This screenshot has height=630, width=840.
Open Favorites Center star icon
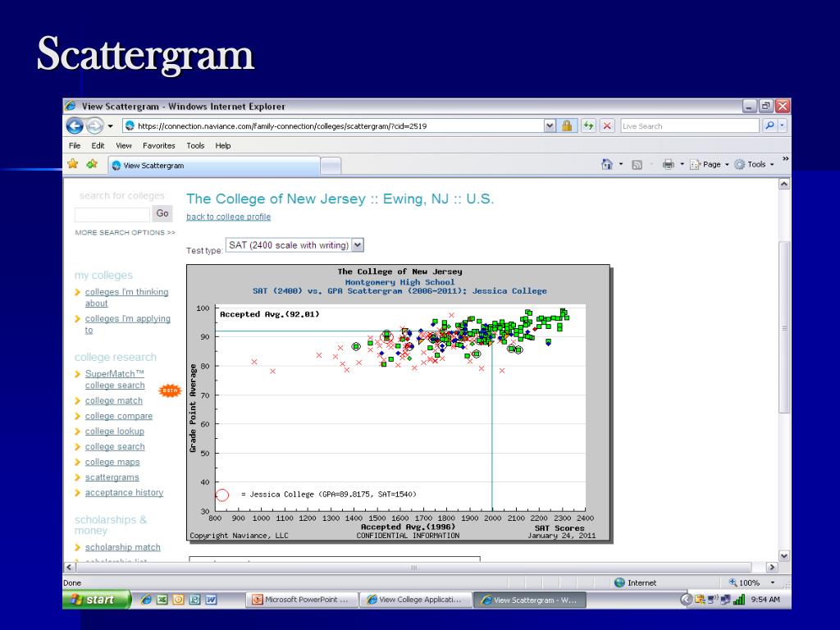[x=73, y=164]
